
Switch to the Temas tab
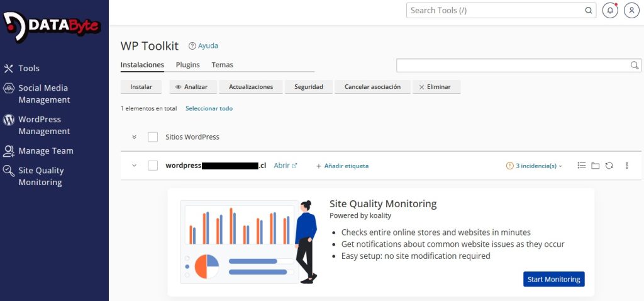click(x=222, y=65)
